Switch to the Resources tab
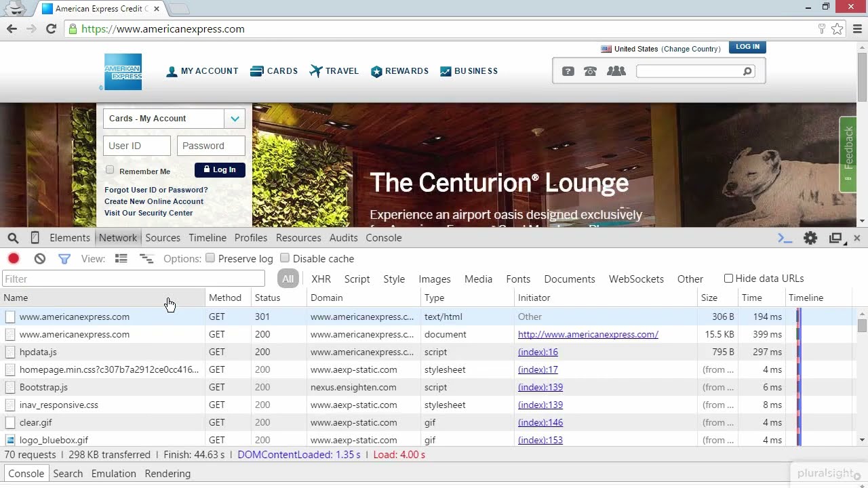Image resolution: width=868 pixels, height=488 pixels. click(x=298, y=238)
